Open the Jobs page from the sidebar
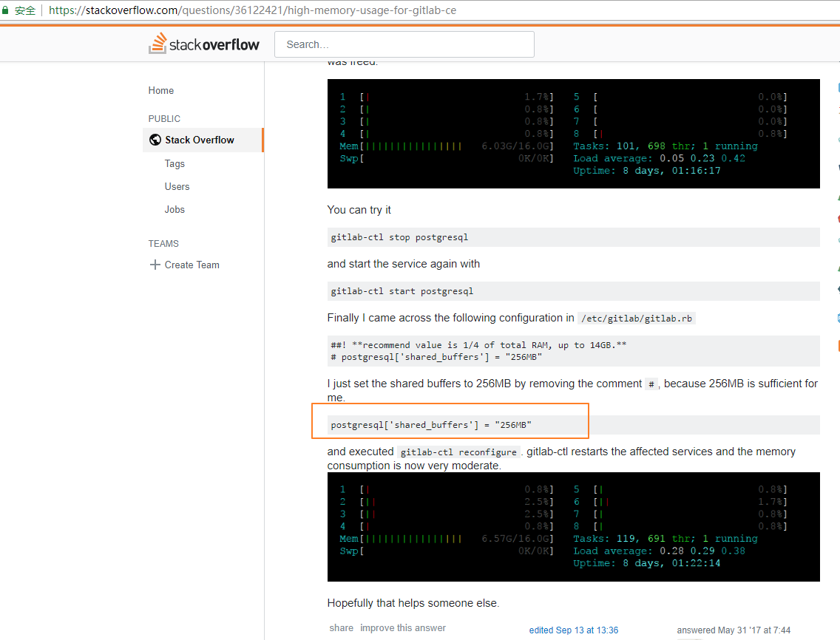This screenshot has width=840, height=640. (x=174, y=209)
